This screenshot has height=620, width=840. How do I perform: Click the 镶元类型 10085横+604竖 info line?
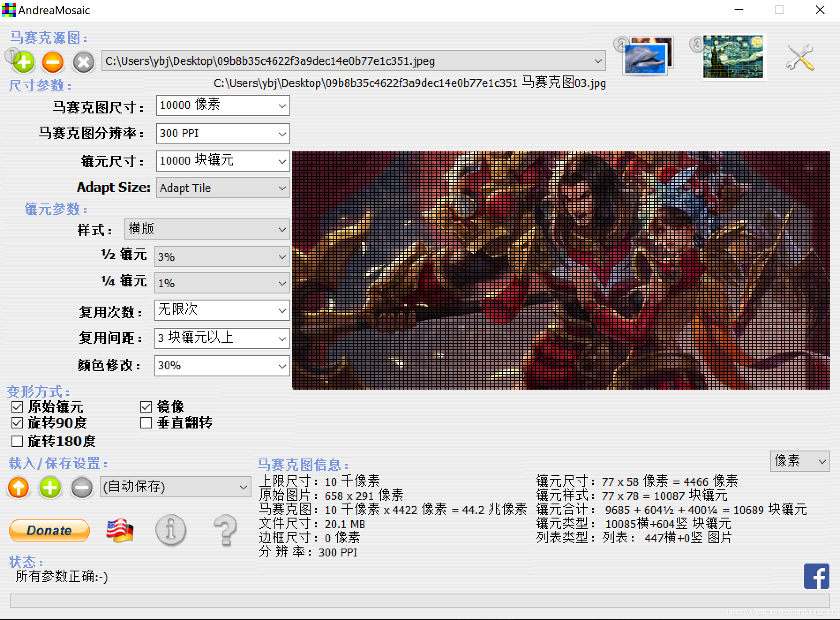[634, 524]
